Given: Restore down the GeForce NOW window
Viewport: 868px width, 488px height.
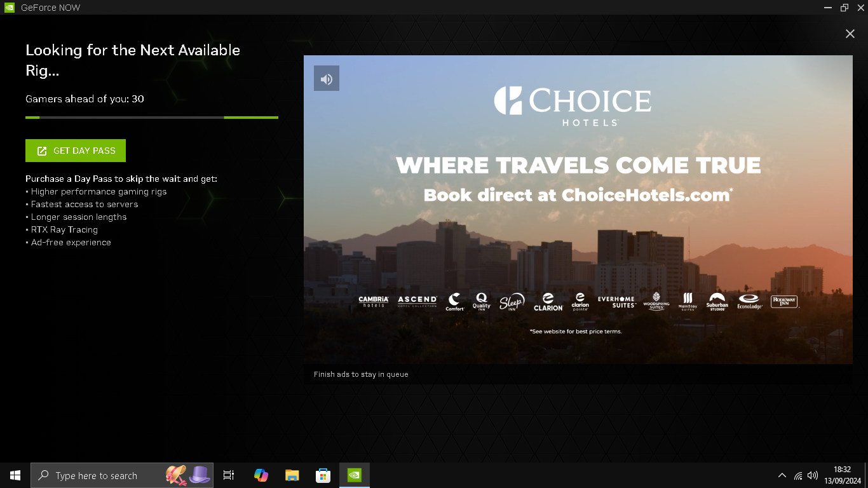Looking at the screenshot, I should tap(844, 8).
